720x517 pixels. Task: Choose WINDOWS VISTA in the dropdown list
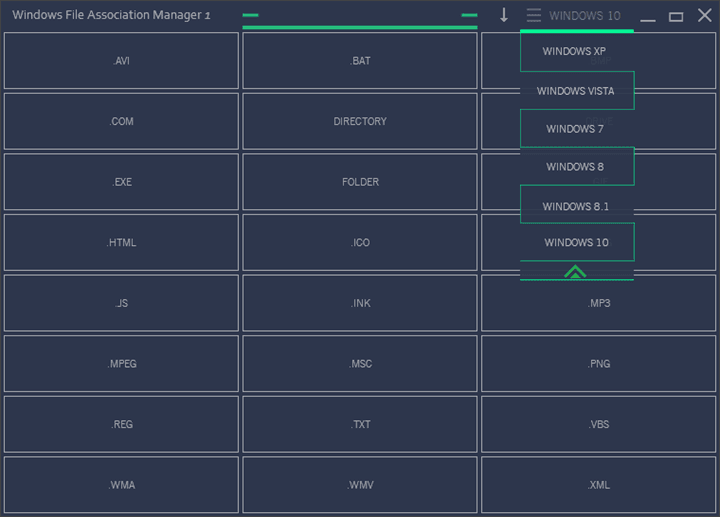coord(577,90)
